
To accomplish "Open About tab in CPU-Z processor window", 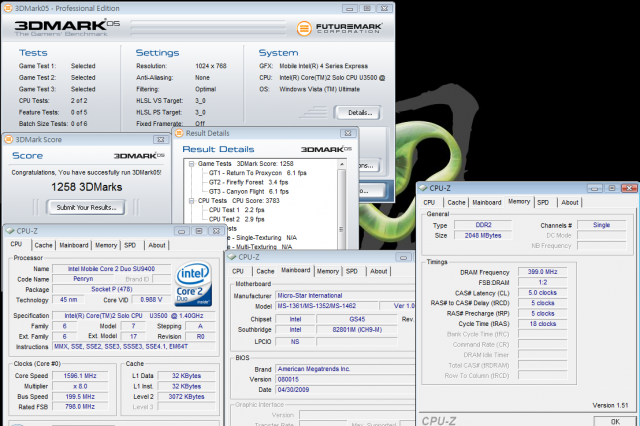I will pos(157,245).
